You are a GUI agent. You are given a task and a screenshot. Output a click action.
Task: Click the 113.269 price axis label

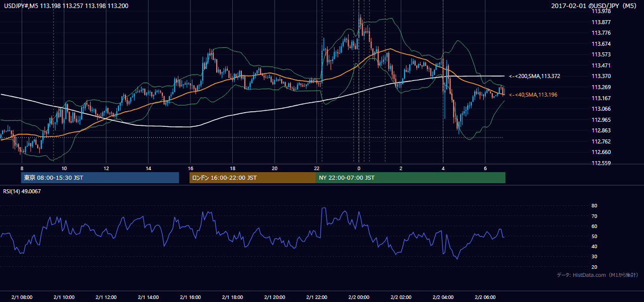tap(602, 87)
